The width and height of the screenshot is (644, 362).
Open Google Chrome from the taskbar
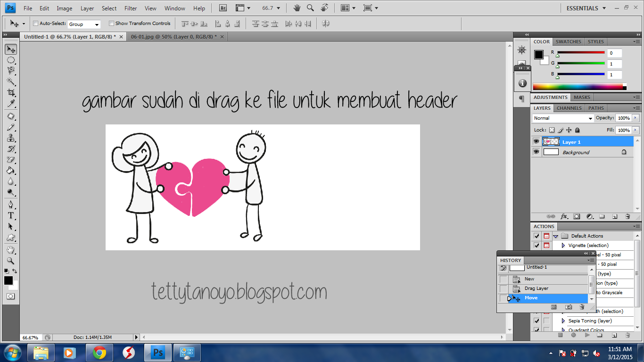pos(99,352)
